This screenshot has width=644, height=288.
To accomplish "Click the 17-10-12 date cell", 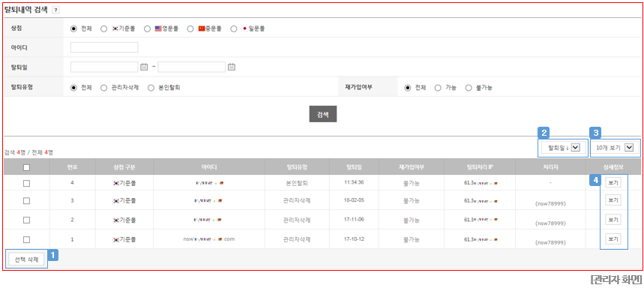I will (x=354, y=238).
